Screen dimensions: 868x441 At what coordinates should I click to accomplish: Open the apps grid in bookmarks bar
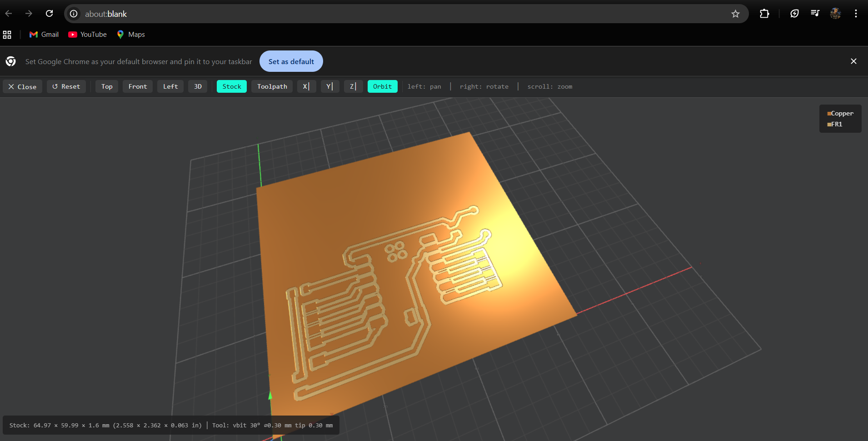point(7,35)
